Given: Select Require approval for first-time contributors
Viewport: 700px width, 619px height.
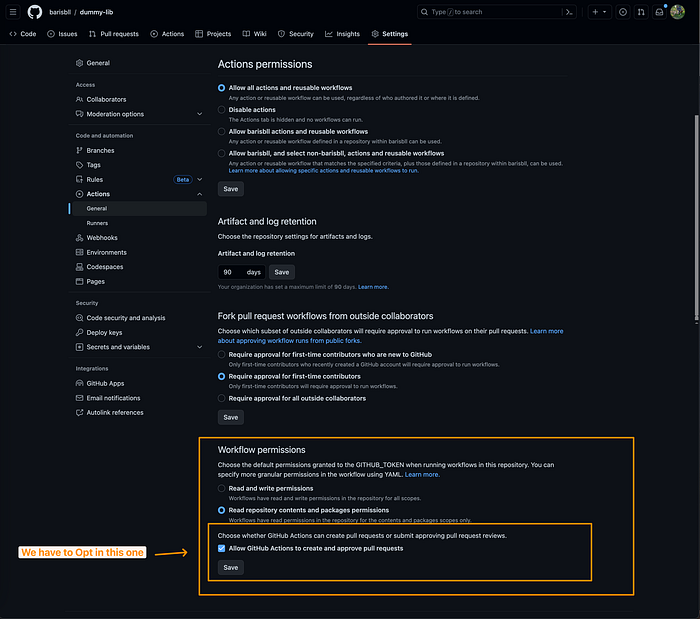Looking at the screenshot, I should click(x=221, y=377).
